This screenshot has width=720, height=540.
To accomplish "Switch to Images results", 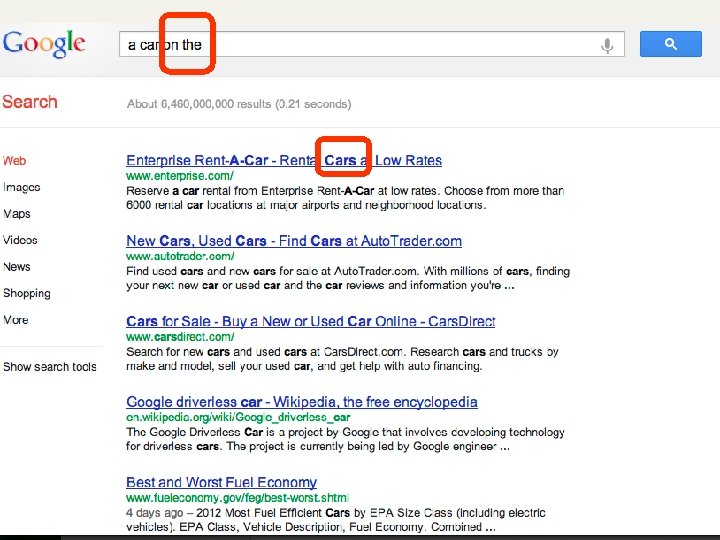I will pos(21,187).
